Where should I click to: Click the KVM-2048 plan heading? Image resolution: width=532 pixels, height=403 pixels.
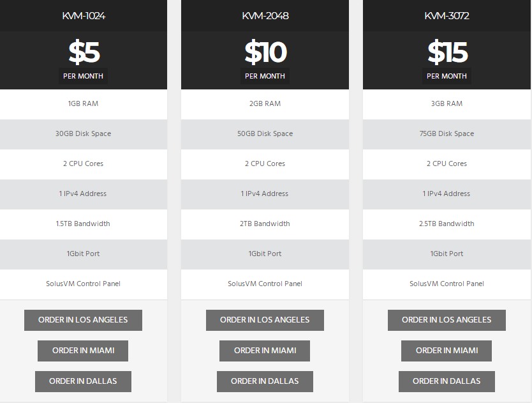pyautogui.click(x=265, y=16)
